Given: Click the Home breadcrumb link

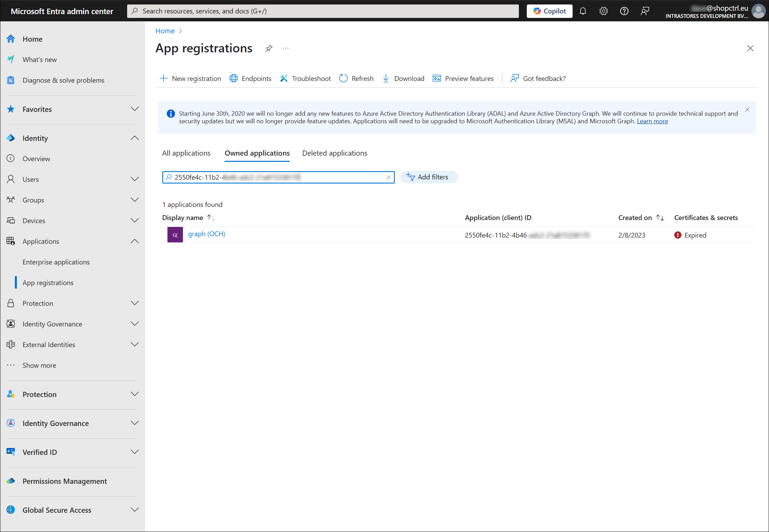Looking at the screenshot, I should coord(165,31).
